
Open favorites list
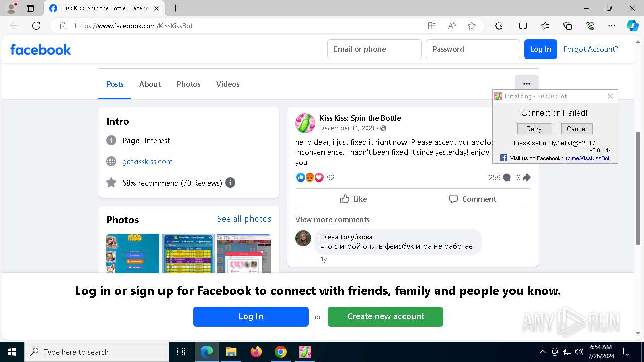pyautogui.click(x=545, y=26)
